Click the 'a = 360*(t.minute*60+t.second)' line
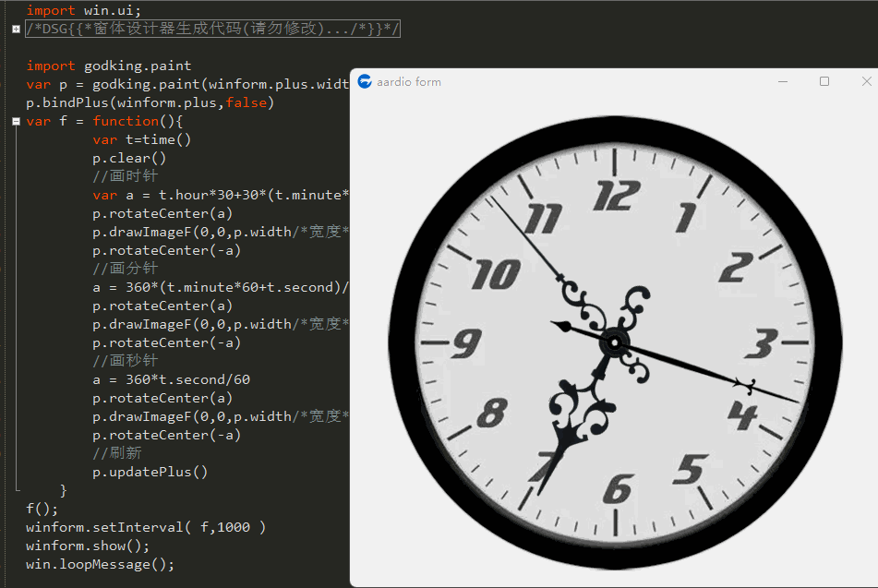The image size is (878, 588). point(221,288)
